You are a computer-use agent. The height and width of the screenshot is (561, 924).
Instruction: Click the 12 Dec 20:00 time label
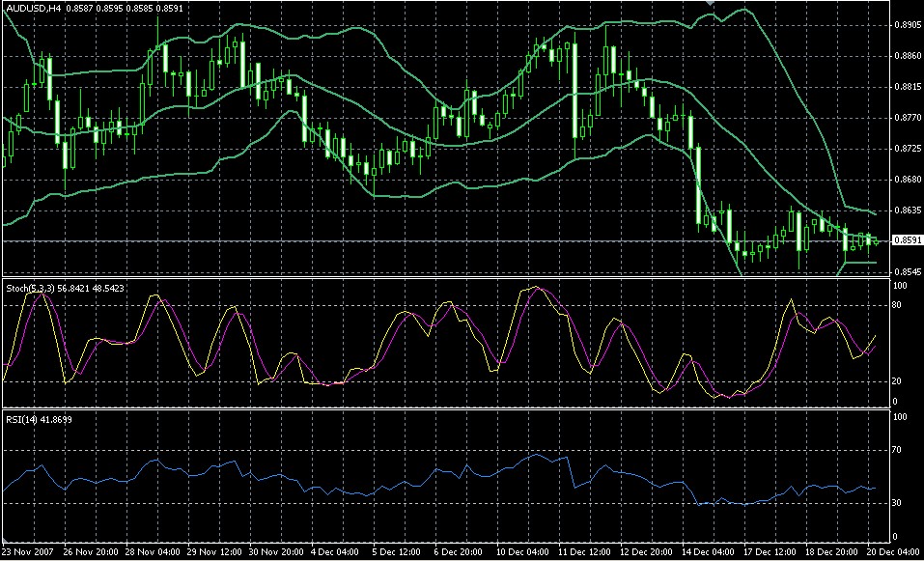pyautogui.click(x=647, y=552)
